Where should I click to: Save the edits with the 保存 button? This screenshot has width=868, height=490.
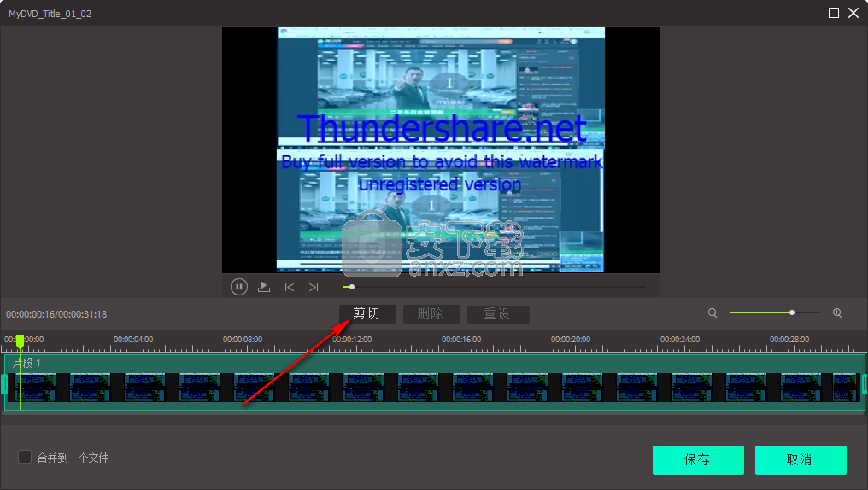(698, 459)
